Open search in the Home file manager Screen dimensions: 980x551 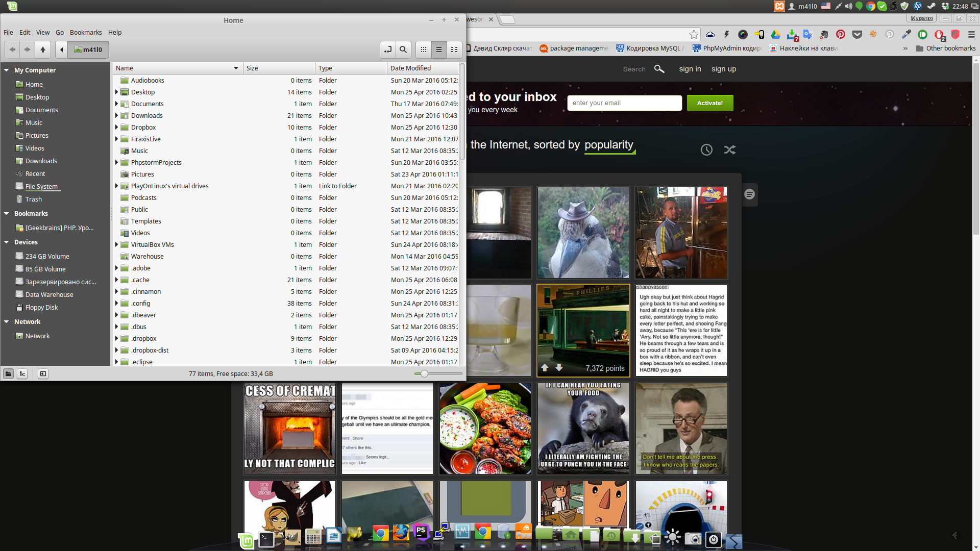tap(403, 49)
